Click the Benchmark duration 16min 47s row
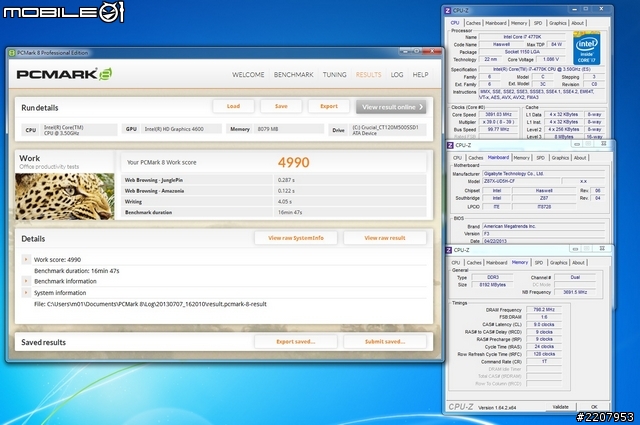The image size is (640, 425). (x=276, y=212)
